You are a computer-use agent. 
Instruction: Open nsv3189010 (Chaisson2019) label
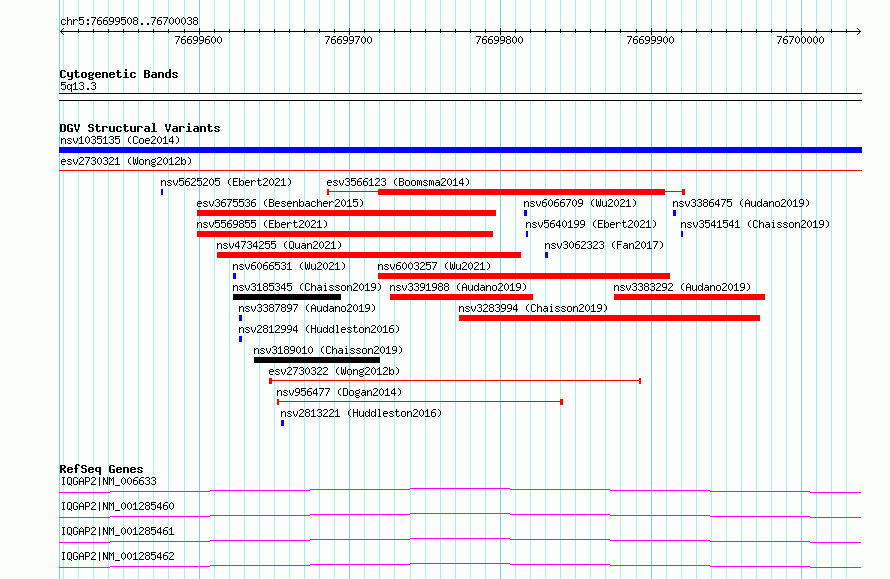(328, 350)
